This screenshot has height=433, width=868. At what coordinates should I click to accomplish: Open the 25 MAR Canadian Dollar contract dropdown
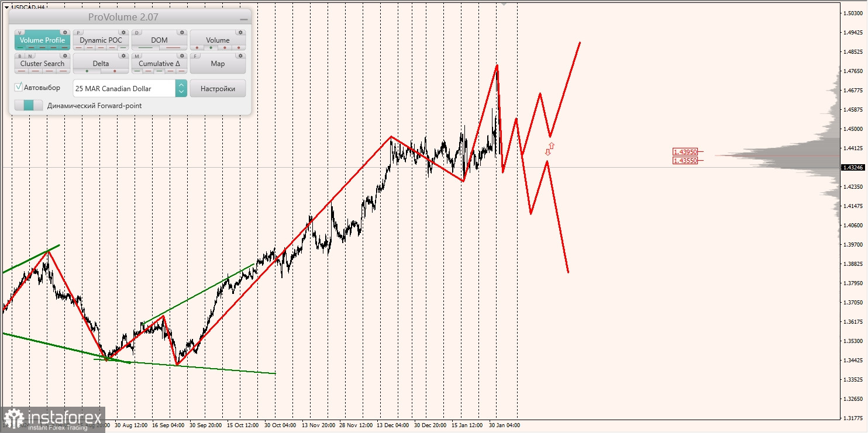(x=130, y=88)
